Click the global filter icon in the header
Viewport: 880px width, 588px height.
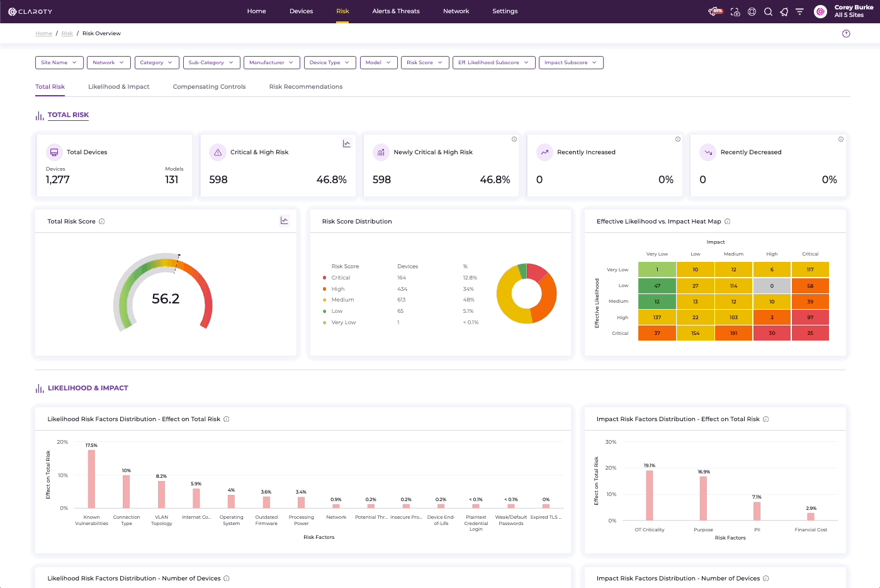799,11
